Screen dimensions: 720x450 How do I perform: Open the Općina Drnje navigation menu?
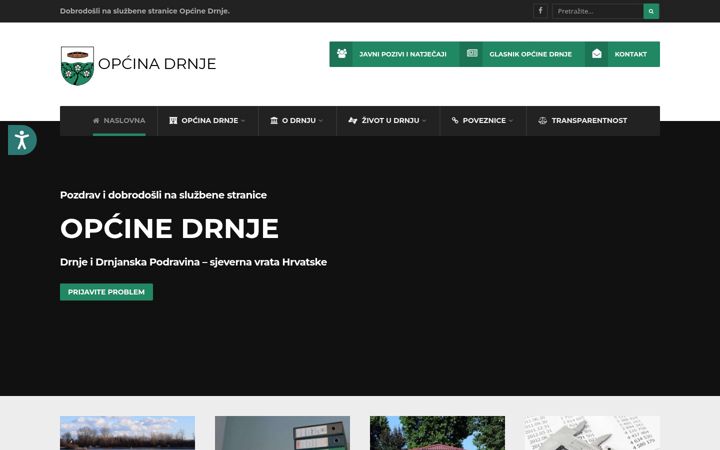point(209,120)
